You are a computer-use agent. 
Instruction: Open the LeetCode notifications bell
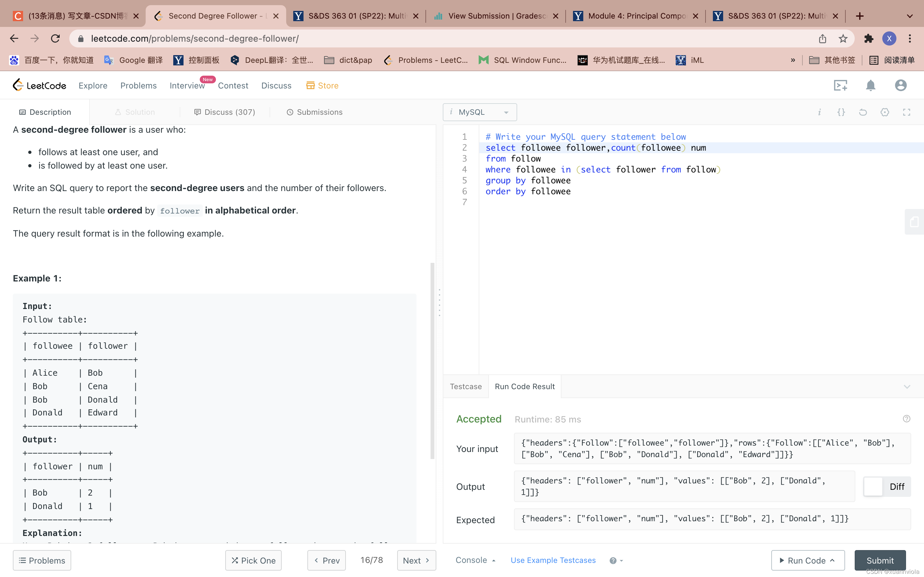coord(871,85)
